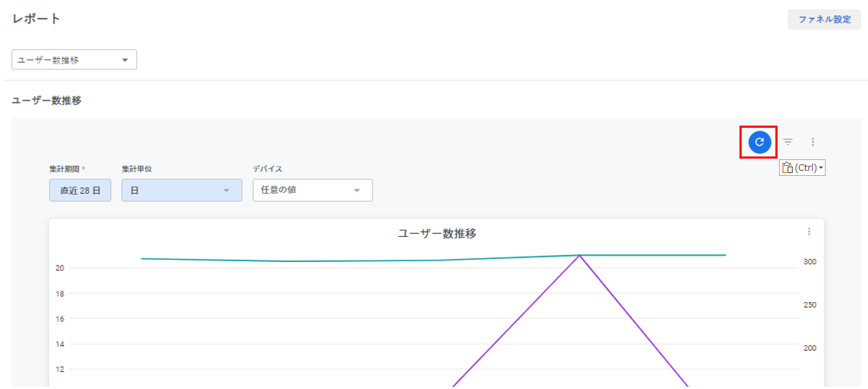
Task: Open the filter icon next to refresh
Action: (788, 142)
